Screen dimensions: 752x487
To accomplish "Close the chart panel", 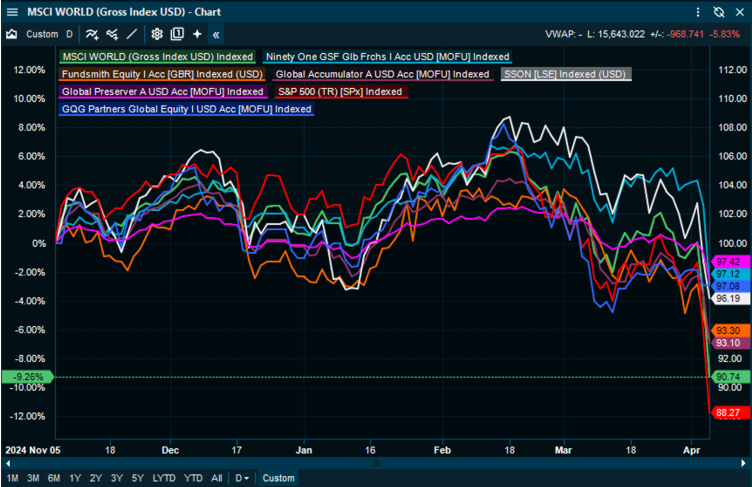I will (740, 12).
